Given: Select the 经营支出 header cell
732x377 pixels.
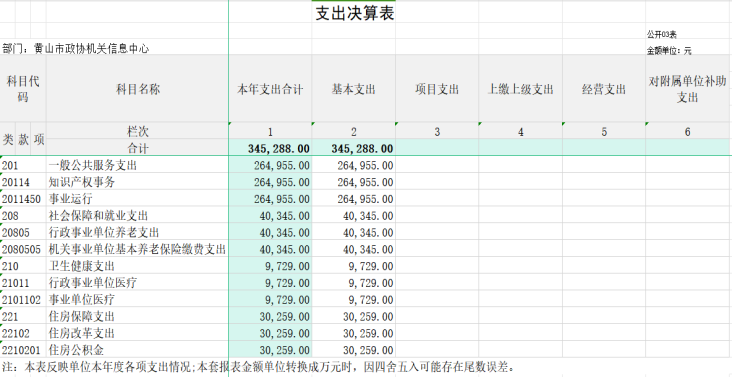Looking at the screenshot, I should tap(604, 89).
